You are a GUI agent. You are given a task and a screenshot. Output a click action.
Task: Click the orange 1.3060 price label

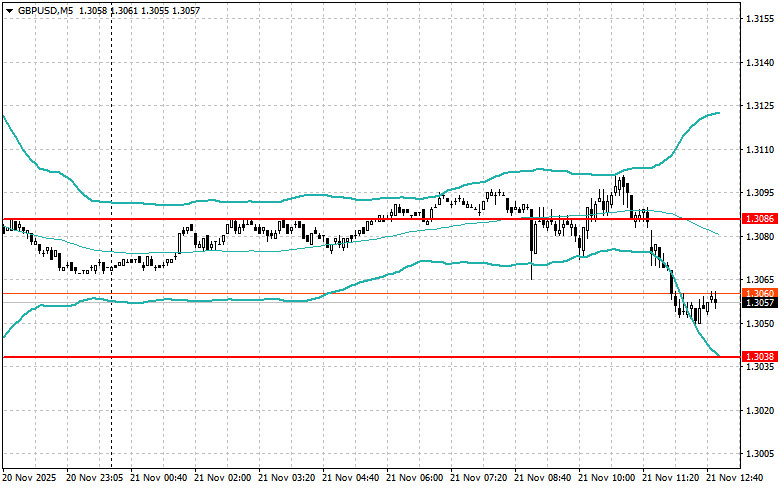click(x=760, y=293)
